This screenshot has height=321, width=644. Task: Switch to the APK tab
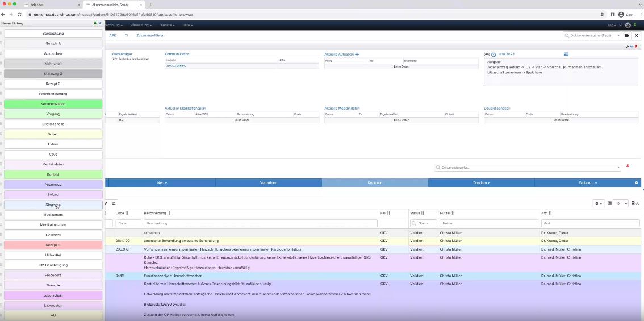pos(112,36)
